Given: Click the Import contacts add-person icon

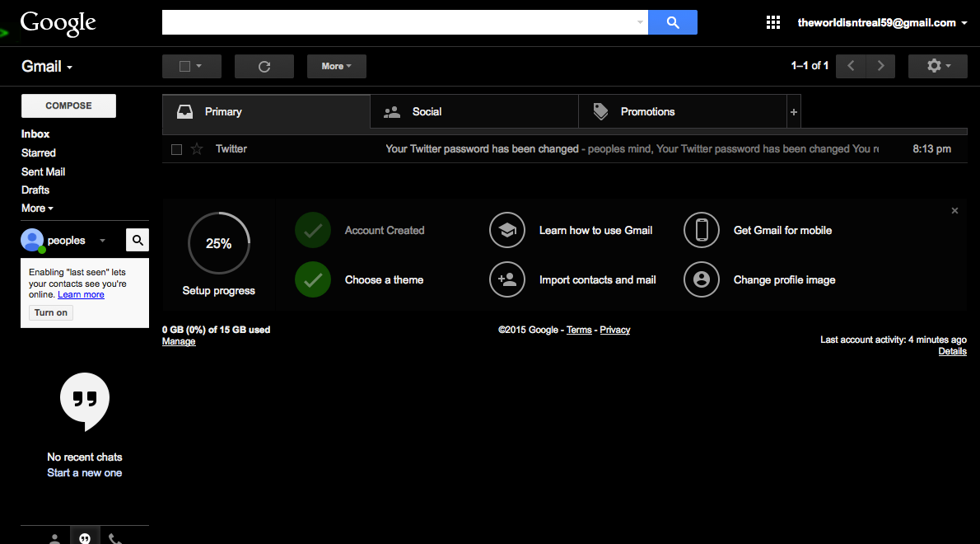Looking at the screenshot, I should (507, 279).
